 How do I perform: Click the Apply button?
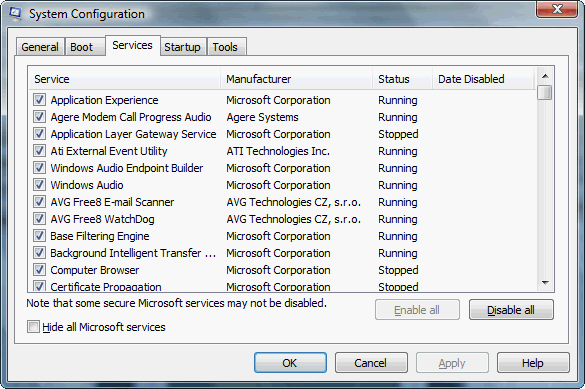pyautogui.click(x=452, y=363)
